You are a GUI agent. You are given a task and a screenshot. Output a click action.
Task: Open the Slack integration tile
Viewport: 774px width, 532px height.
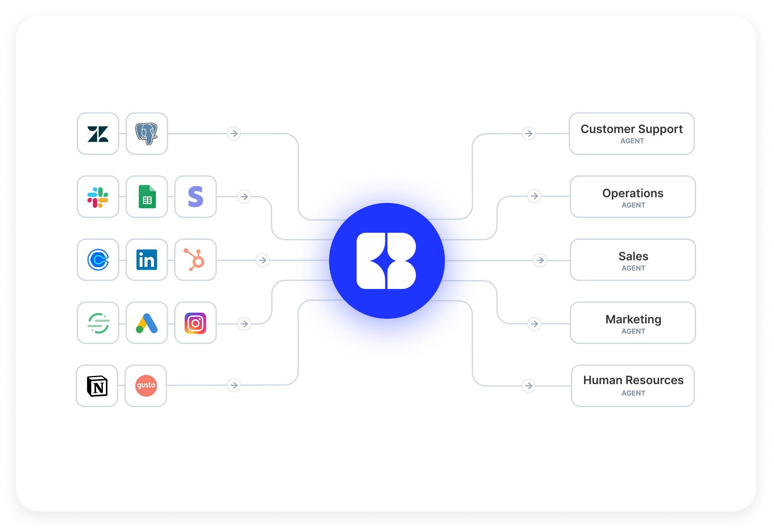click(98, 197)
